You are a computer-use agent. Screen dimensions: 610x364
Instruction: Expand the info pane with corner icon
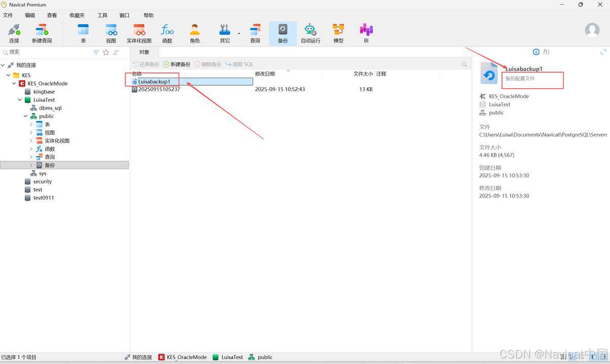pyautogui.click(x=603, y=52)
